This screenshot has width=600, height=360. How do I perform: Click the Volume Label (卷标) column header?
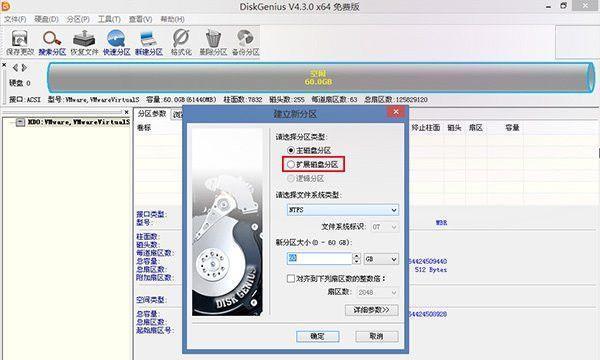click(x=144, y=127)
